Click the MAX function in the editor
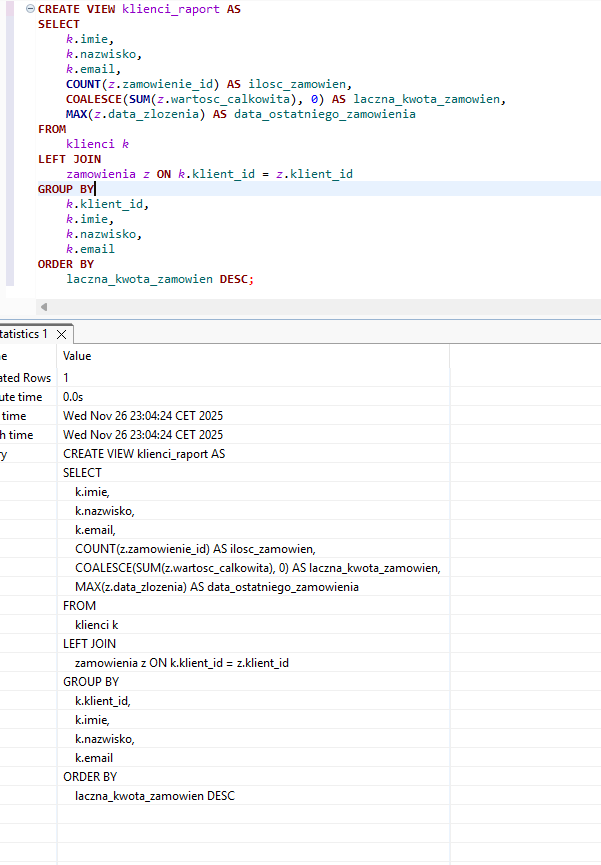This screenshot has width=601, height=865. coord(77,114)
